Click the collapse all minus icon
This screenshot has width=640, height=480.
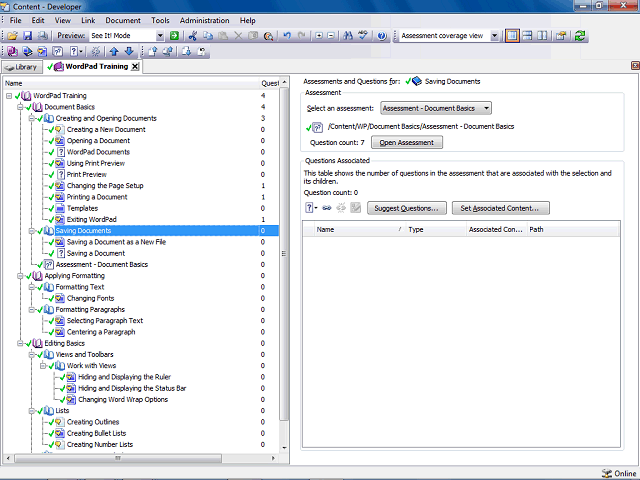click(x=331, y=36)
